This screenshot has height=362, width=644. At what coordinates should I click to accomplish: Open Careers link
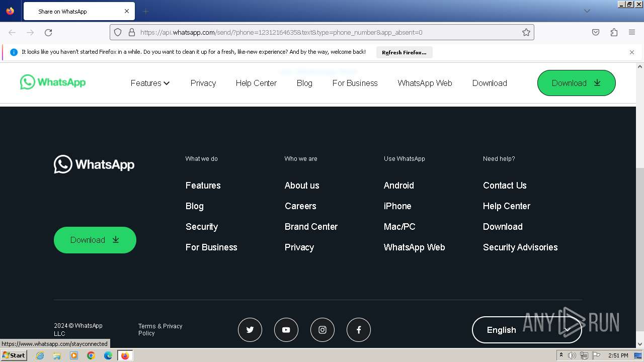300,206
